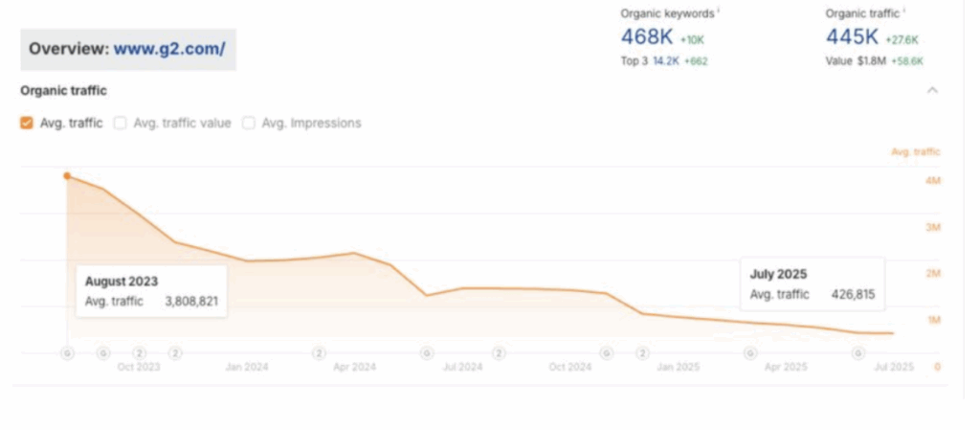Click the August 2023 data point on chart

[67, 176]
